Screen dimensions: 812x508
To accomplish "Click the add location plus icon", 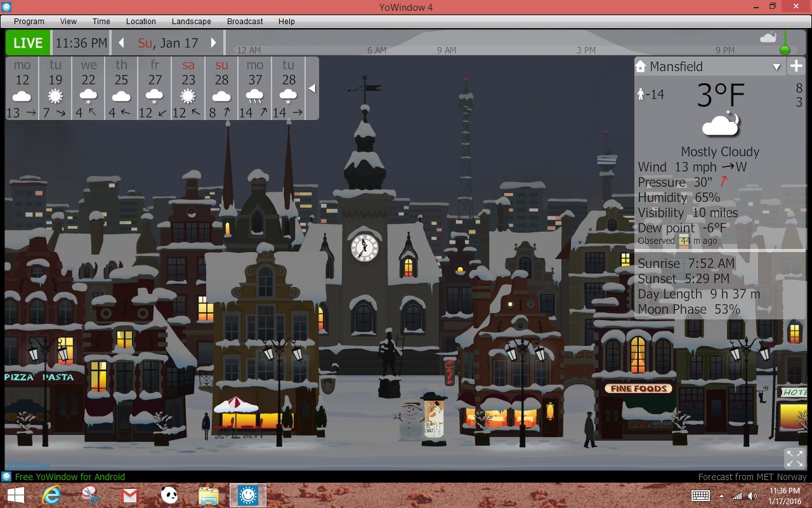I will (796, 66).
